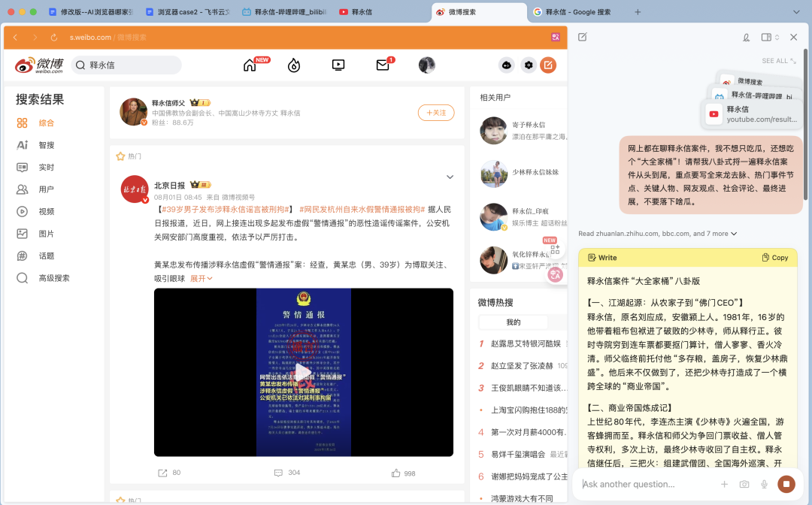Image resolution: width=812 pixels, height=505 pixels.
Task: Compose a new post via orange pencil icon
Action: 548,65
